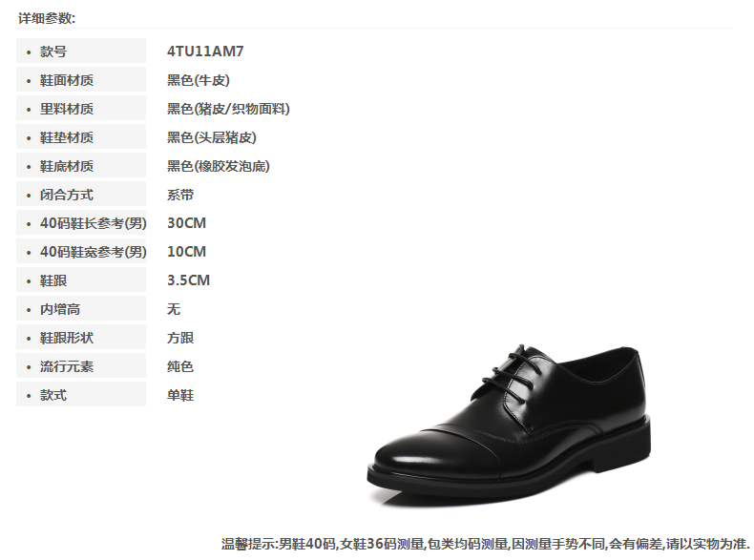Select the 闭合方式 label cell

click(81, 195)
